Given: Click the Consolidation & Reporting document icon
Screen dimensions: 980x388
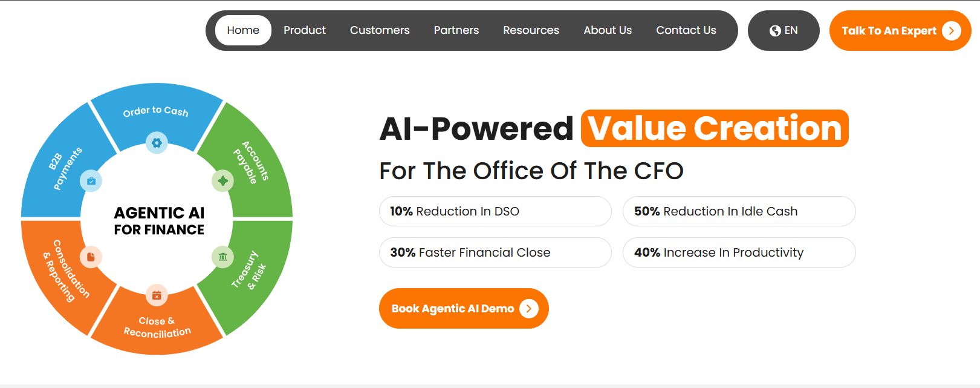Looking at the screenshot, I should tap(91, 257).
